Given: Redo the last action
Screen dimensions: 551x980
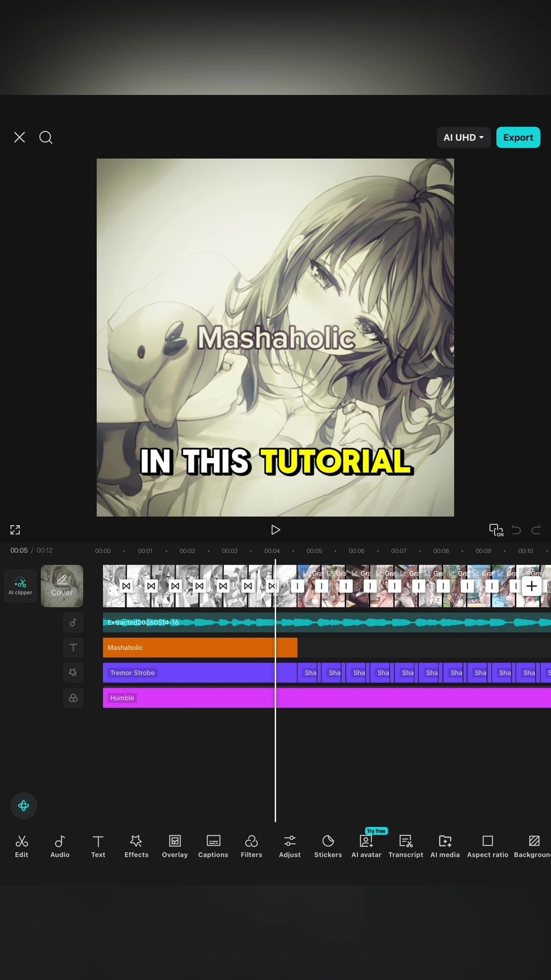Looking at the screenshot, I should click(x=536, y=530).
